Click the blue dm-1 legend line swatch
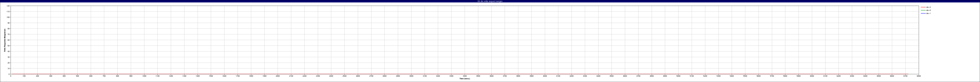 pos(923,13)
